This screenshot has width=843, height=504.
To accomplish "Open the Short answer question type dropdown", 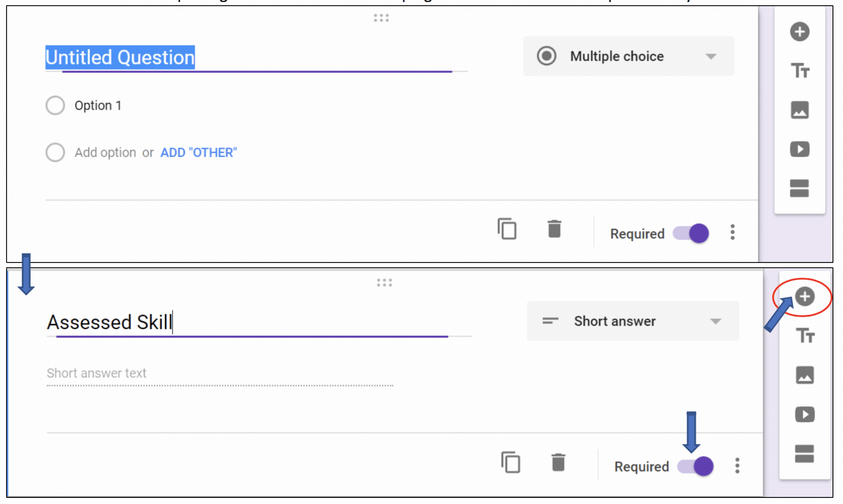I will [632, 321].
